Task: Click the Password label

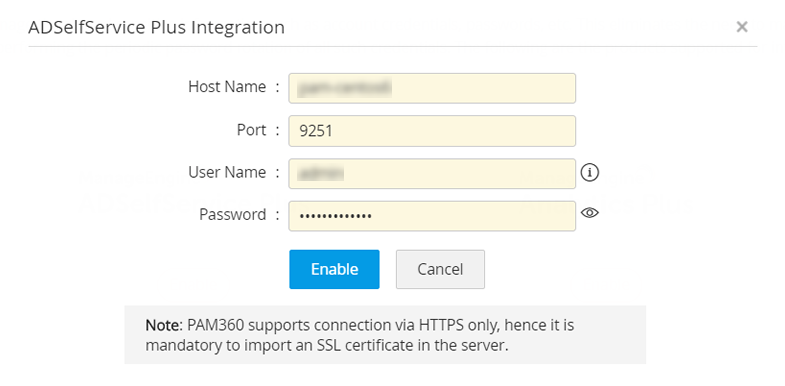Action: (x=232, y=214)
